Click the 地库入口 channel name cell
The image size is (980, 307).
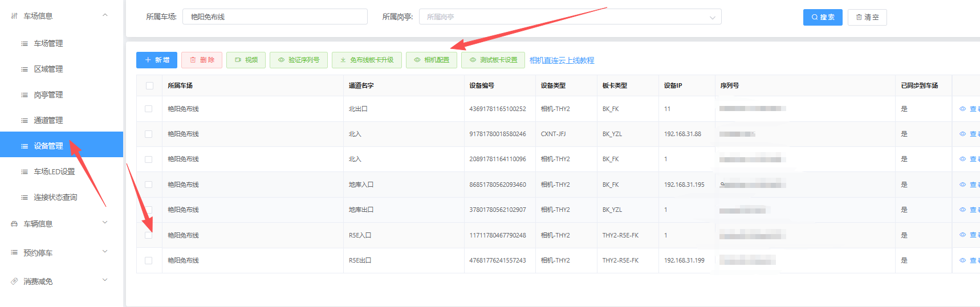[x=361, y=185]
